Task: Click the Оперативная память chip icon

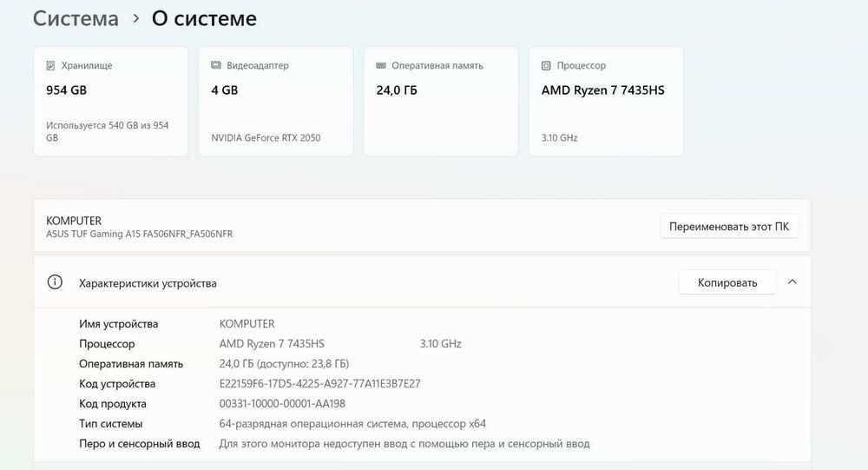Action: [x=381, y=65]
